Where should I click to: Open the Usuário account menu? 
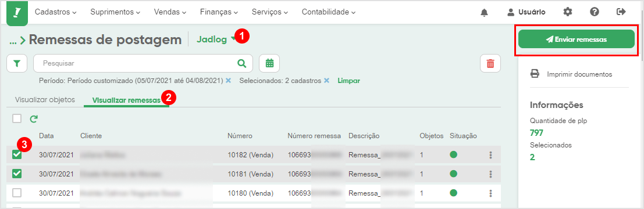[x=526, y=12]
